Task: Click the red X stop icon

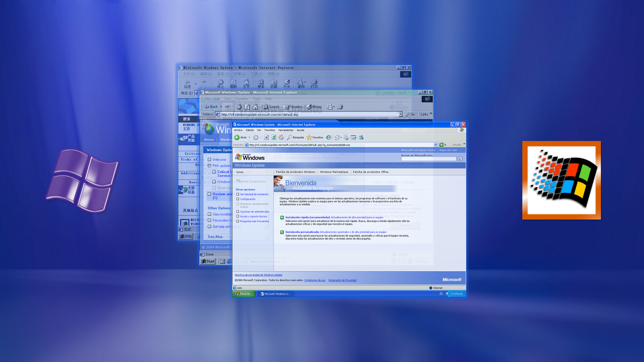Action: click(x=266, y=137)
